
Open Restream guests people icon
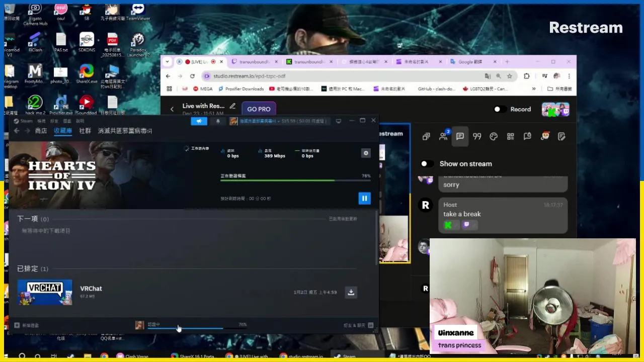click(443, 136)
